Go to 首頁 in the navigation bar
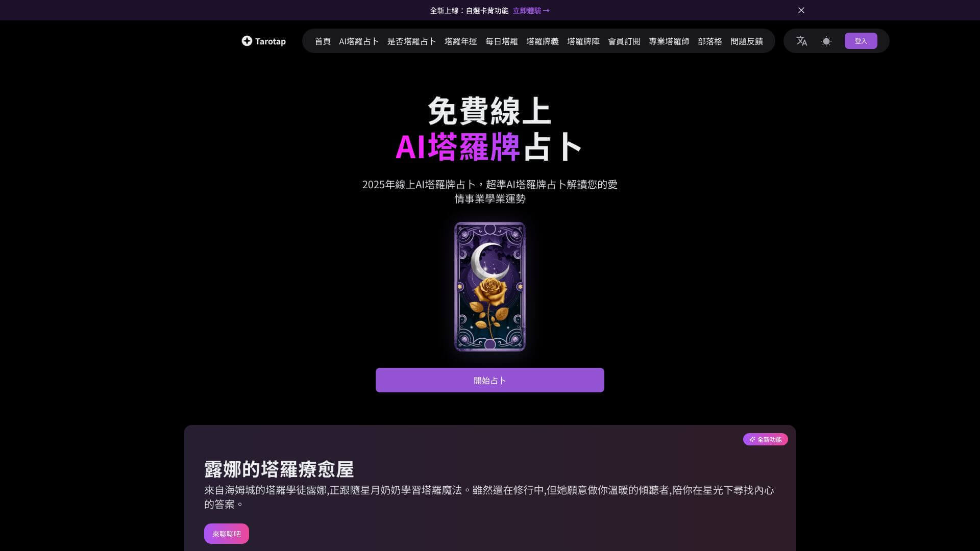The image size is (980, 551). [x=322, y=41]
